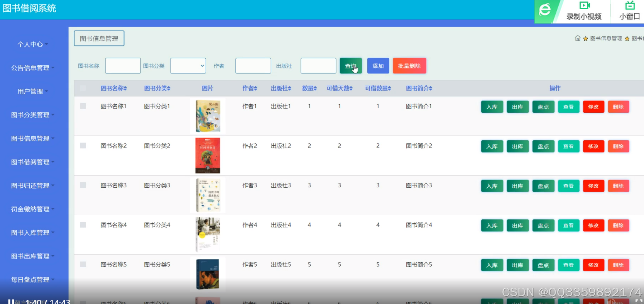
Task: Click the record short video icon
Action: pos(584,5)
